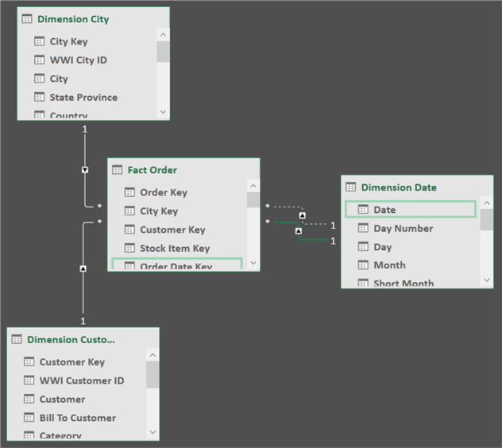Select the Fact Order table title
The height and width of the screenshot is (448, 502).
[153, 170]
